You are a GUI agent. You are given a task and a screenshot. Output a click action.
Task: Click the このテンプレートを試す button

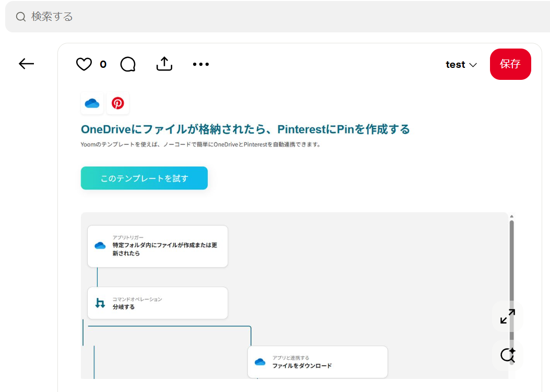144,179
